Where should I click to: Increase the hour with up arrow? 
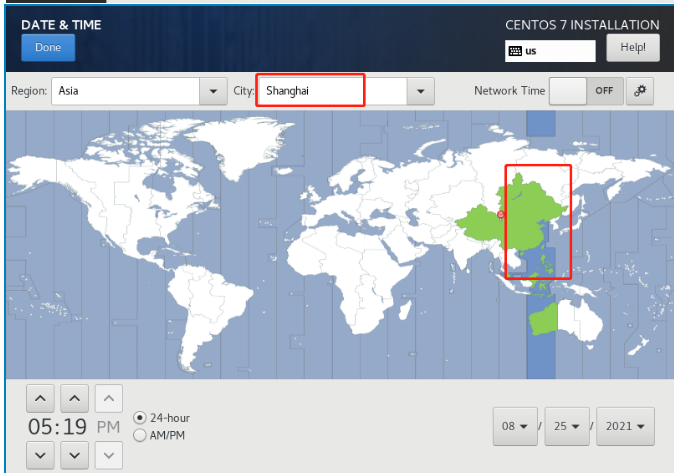click(x=40, y=399)
